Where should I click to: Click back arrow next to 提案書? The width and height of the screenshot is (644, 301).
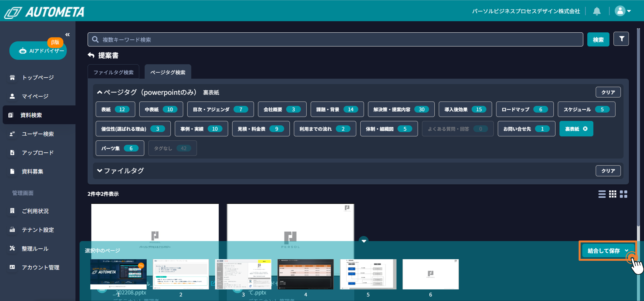[91, 55]
